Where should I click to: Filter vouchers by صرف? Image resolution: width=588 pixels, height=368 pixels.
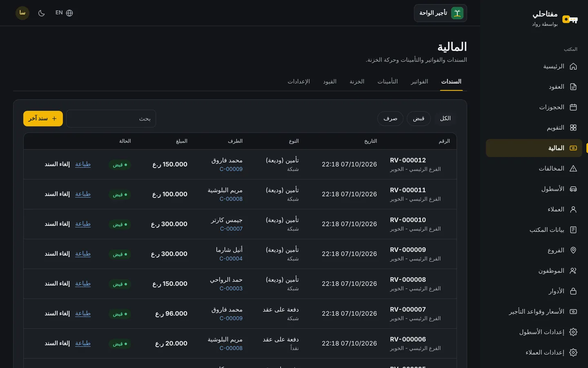(x=390, y=119)
